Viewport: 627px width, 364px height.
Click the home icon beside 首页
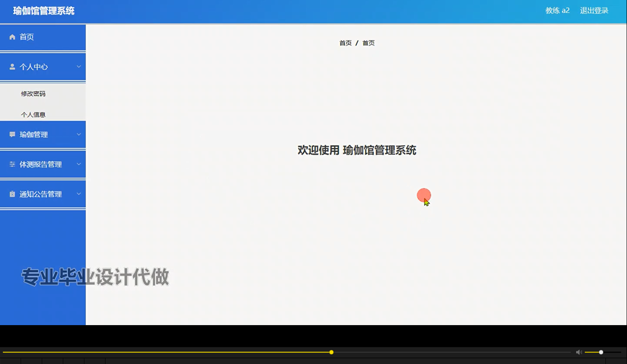12,37
